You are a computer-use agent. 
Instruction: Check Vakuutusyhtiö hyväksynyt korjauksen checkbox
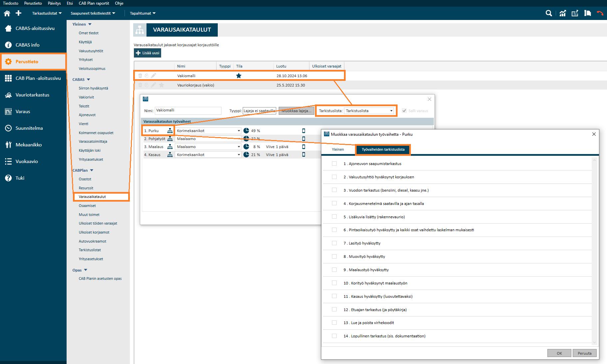334,177
